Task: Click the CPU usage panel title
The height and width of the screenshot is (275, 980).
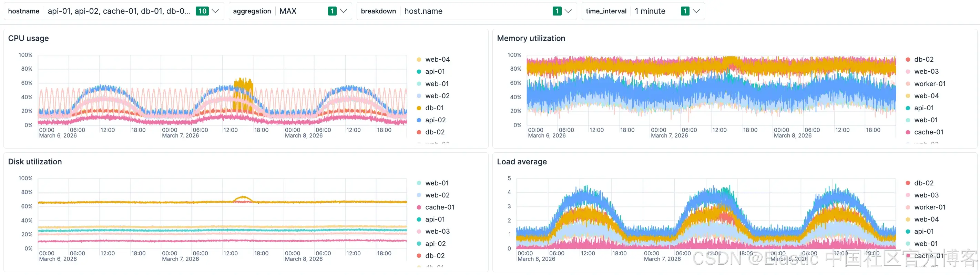Action: 29,38
